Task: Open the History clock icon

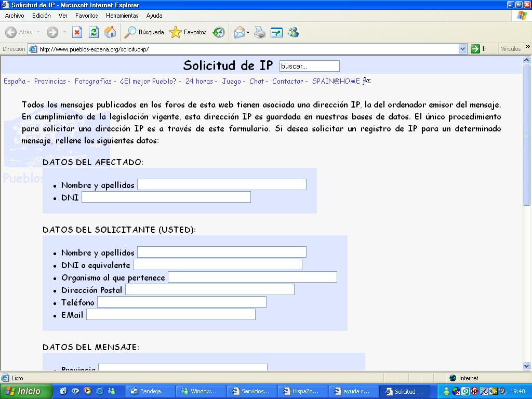Action: 219,32
